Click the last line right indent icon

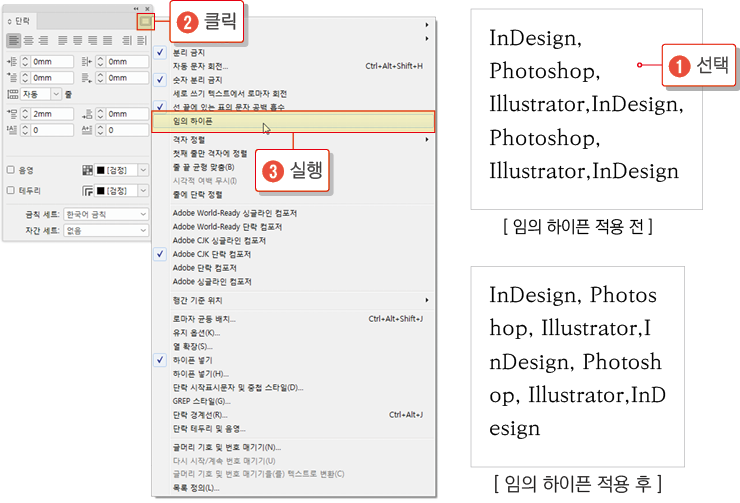point(87,78)
